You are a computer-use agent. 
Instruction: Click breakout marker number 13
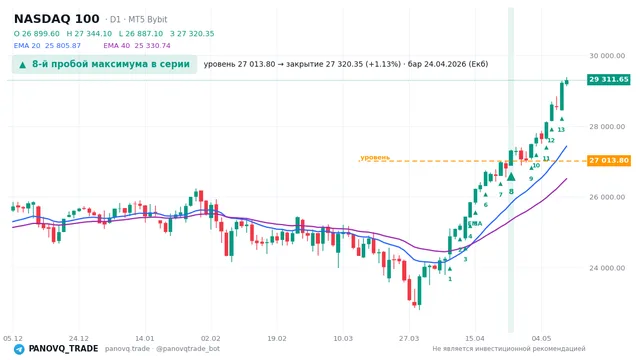(561, 130)
